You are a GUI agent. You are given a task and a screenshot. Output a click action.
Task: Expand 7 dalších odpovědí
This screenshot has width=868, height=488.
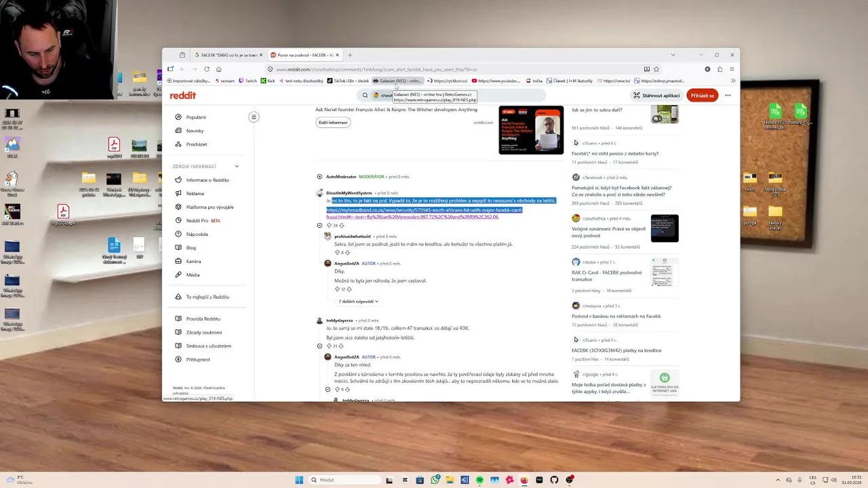pos(358,302)
